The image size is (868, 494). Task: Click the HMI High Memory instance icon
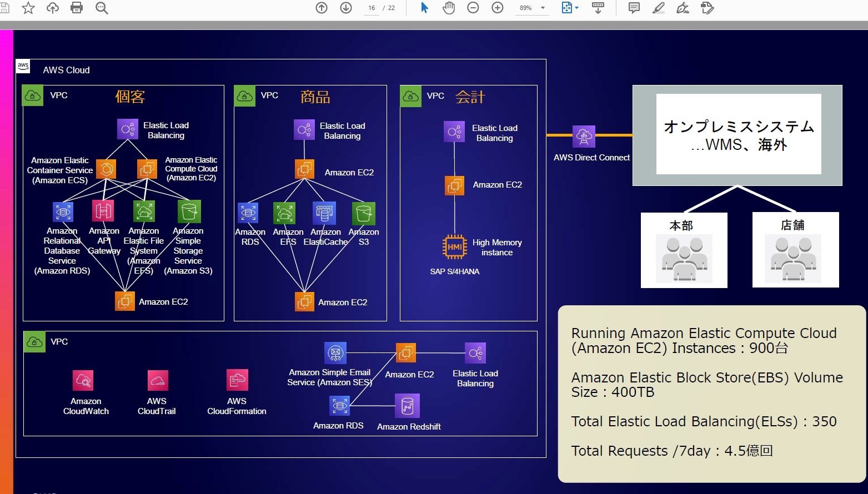click(x=455, y=247)
